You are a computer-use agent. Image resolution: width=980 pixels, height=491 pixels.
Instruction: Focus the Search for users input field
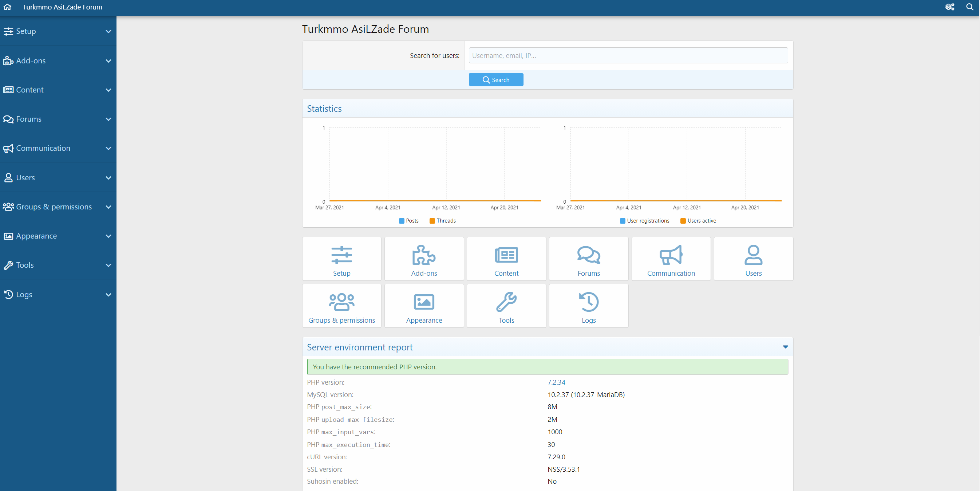pyautogui.click(x=628, y=56)
